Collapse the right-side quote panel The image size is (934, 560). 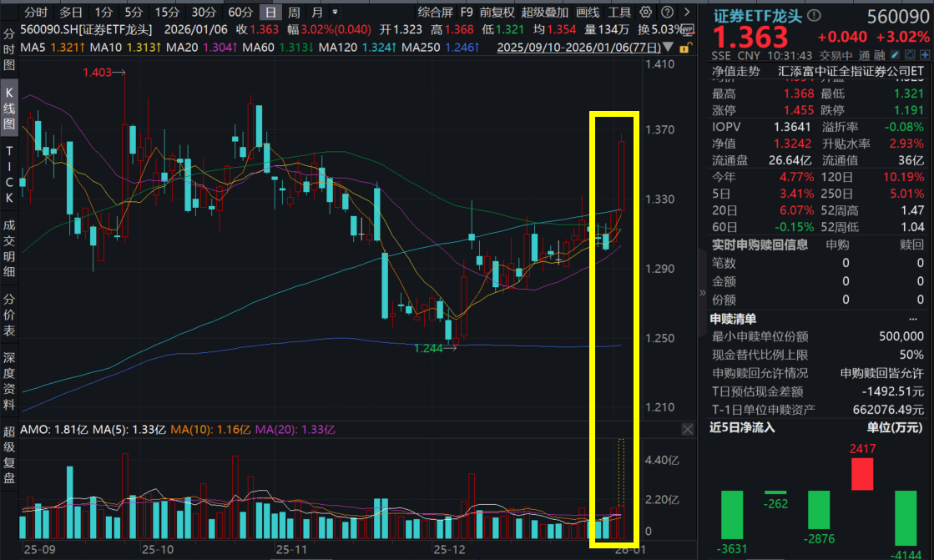702,291
